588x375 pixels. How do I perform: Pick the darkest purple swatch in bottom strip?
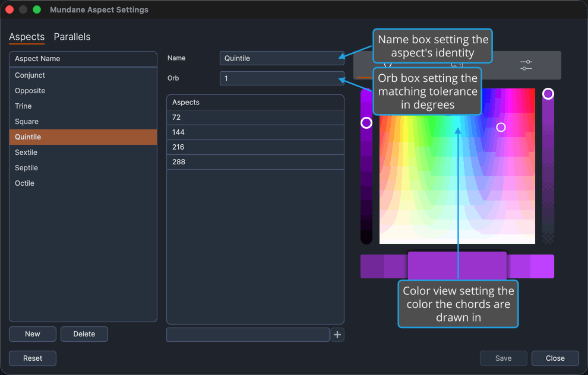[x=372, y=266]
